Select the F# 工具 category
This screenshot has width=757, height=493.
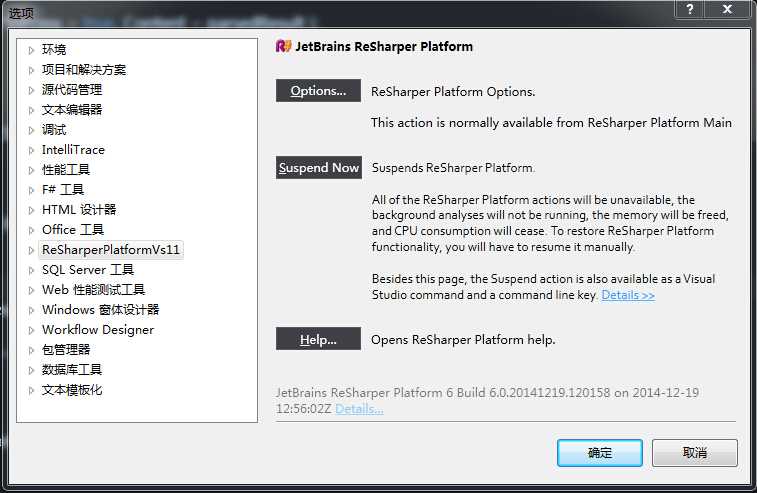coord(63,190)
